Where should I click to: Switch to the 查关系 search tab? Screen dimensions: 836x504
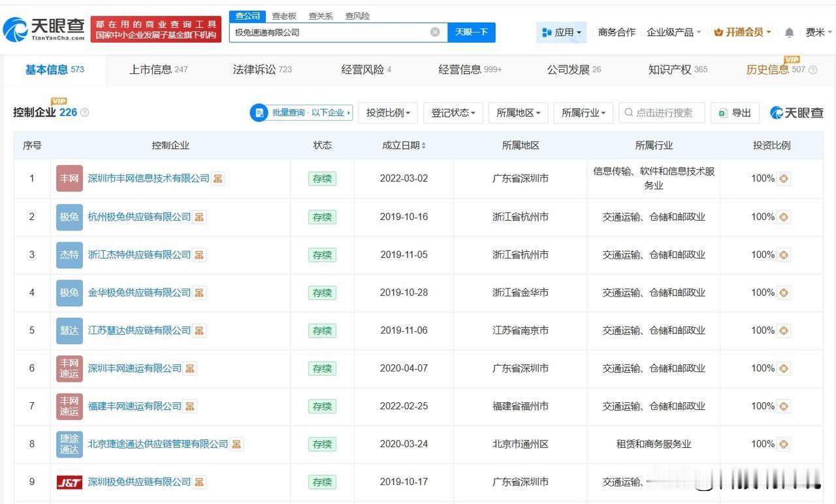click(x=321, y=16)
